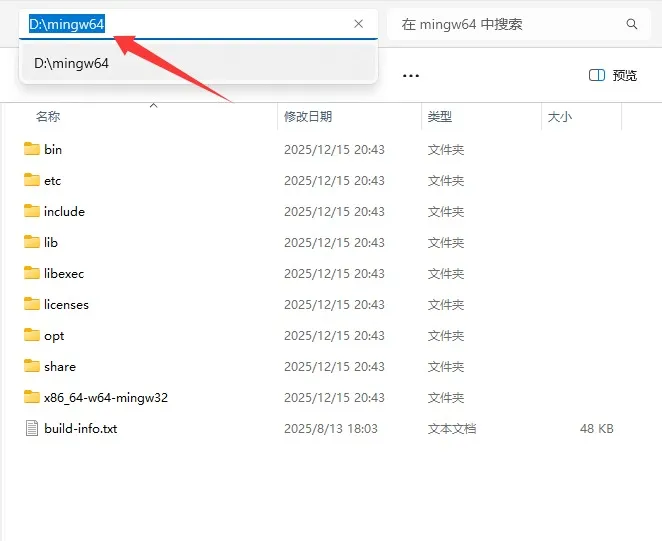Sort by the 大小 column header
Image resolution: width=662 pixels, height=541 pixels.
[x=560, y=116]
